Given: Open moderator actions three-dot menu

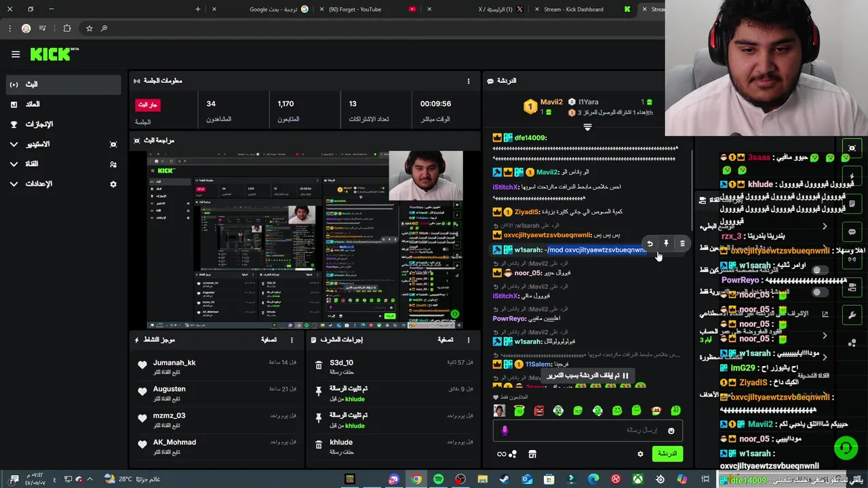Looking at the screenshot, I should tap(468, 340).
